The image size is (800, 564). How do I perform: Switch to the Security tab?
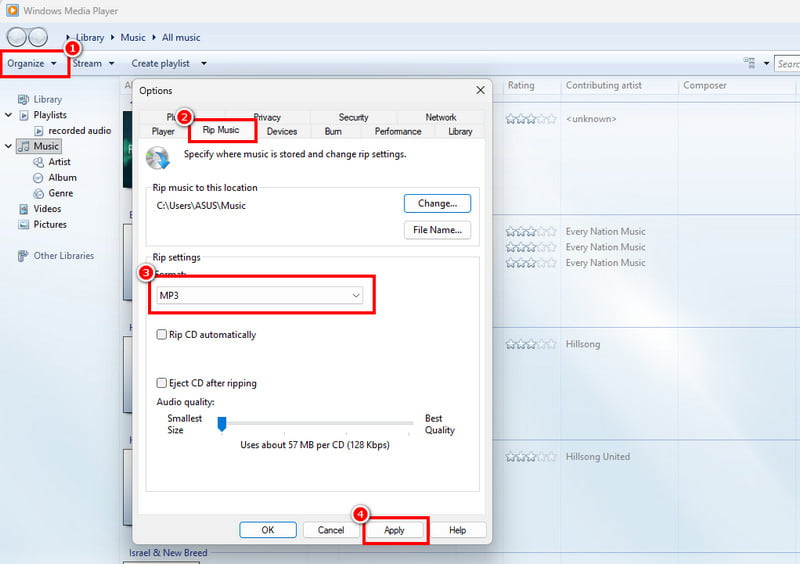(x=353, y=117)
